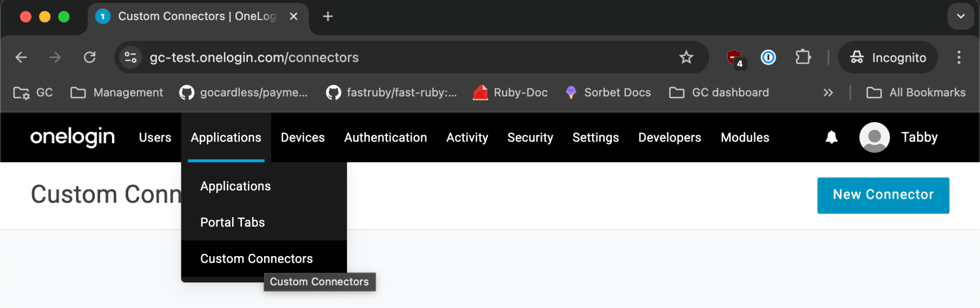The image size is (980, 308).
Task: Open the 1Password extension icon
Action: 768,57
